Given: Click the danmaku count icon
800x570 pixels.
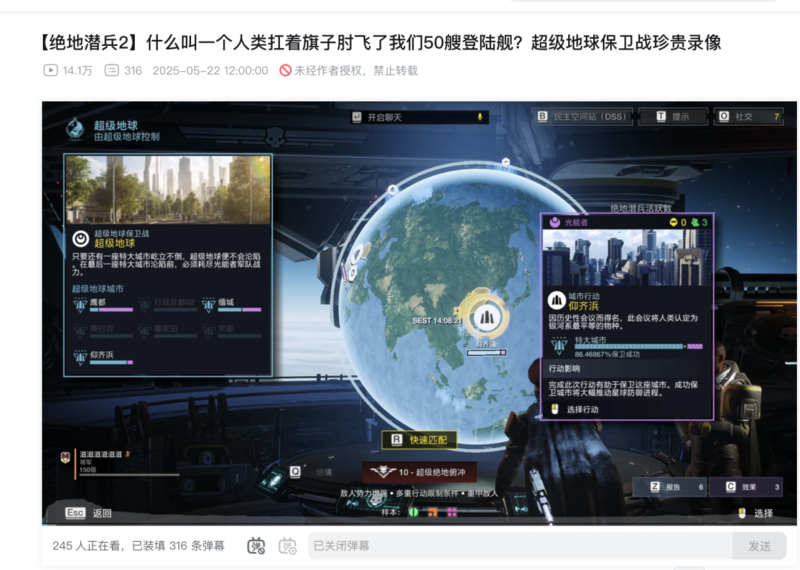Looking at the screenshot, I should click(x=112, y=70).
